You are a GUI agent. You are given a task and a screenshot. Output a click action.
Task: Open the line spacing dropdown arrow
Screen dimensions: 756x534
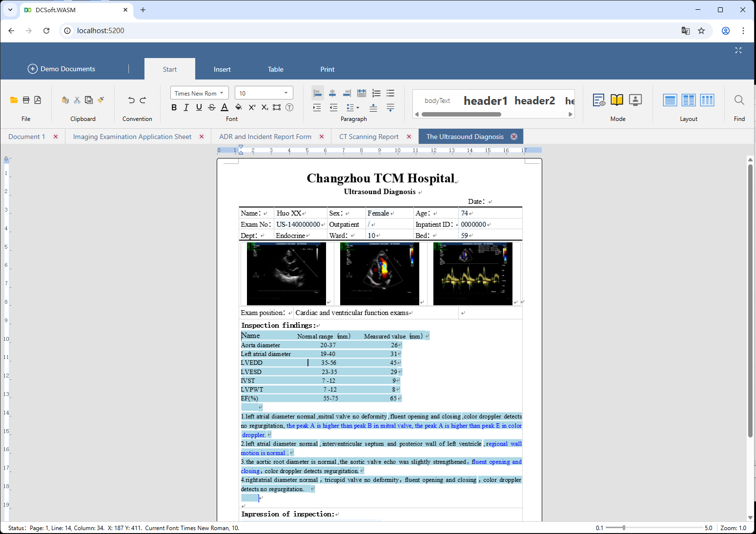click(358, 108)
